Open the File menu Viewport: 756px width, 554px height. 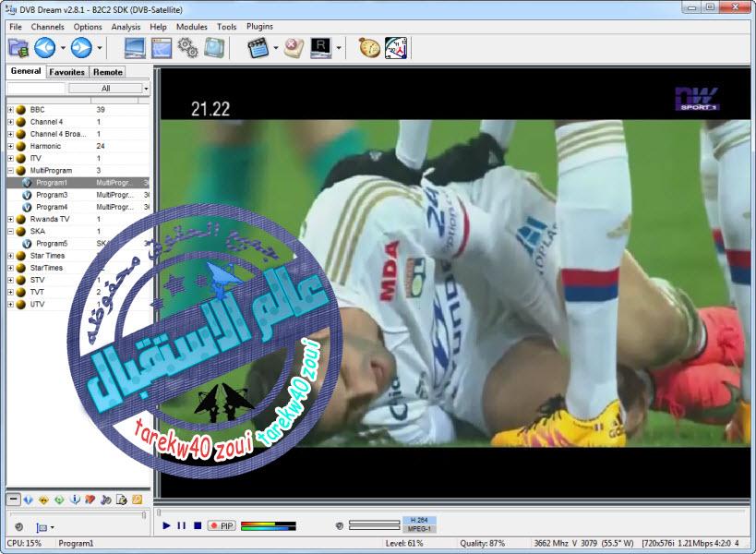click(16, 27)
